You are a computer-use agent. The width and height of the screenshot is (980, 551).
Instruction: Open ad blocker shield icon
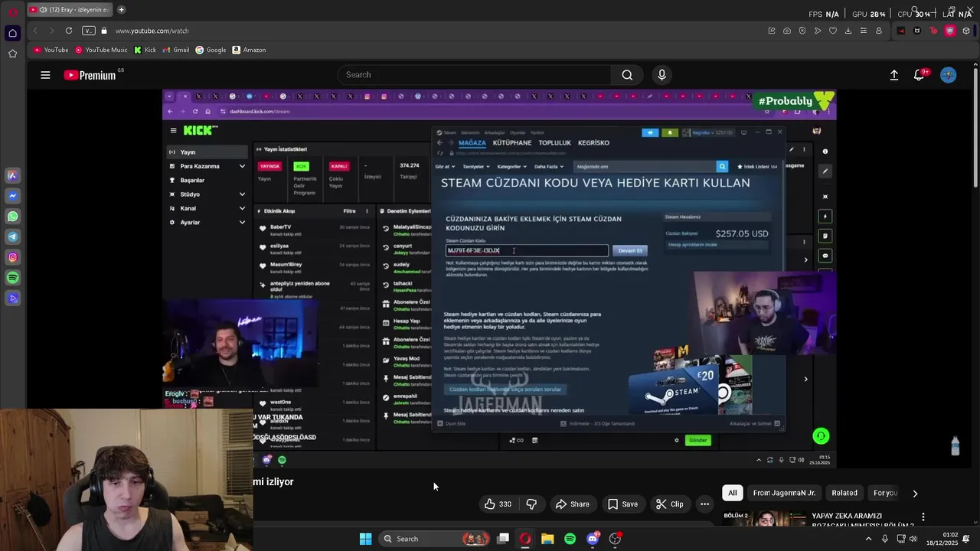[x=802, y=31]
